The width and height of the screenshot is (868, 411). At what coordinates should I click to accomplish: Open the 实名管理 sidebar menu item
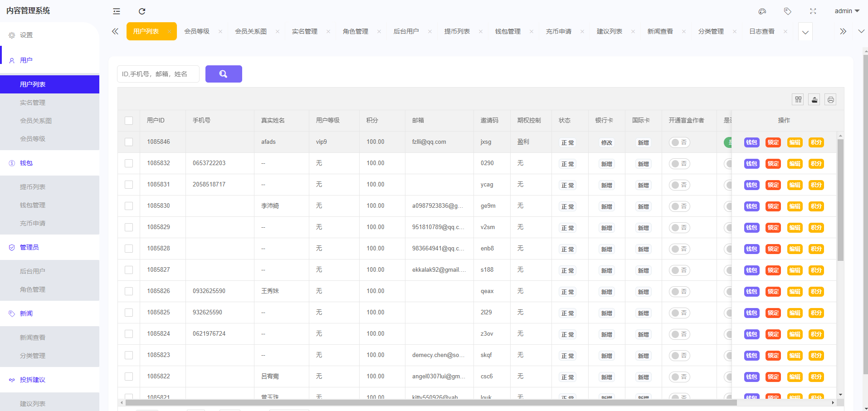pos(33,102)
